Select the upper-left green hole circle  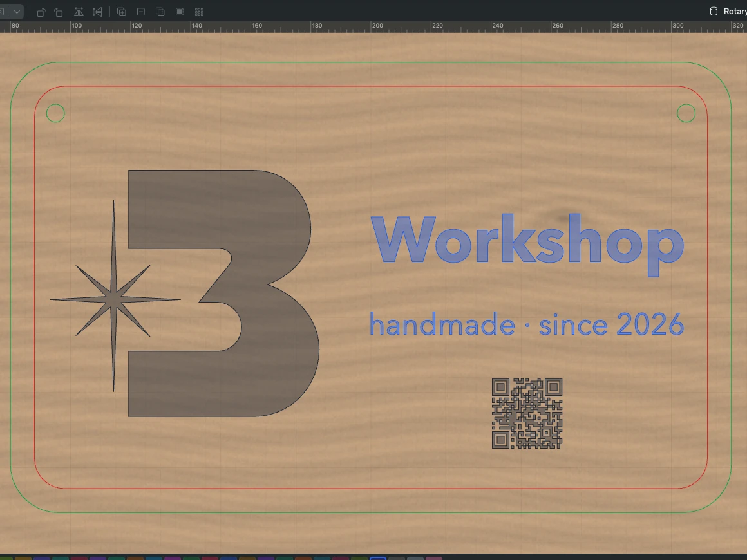pyautogui.click(x=55, y=113)
